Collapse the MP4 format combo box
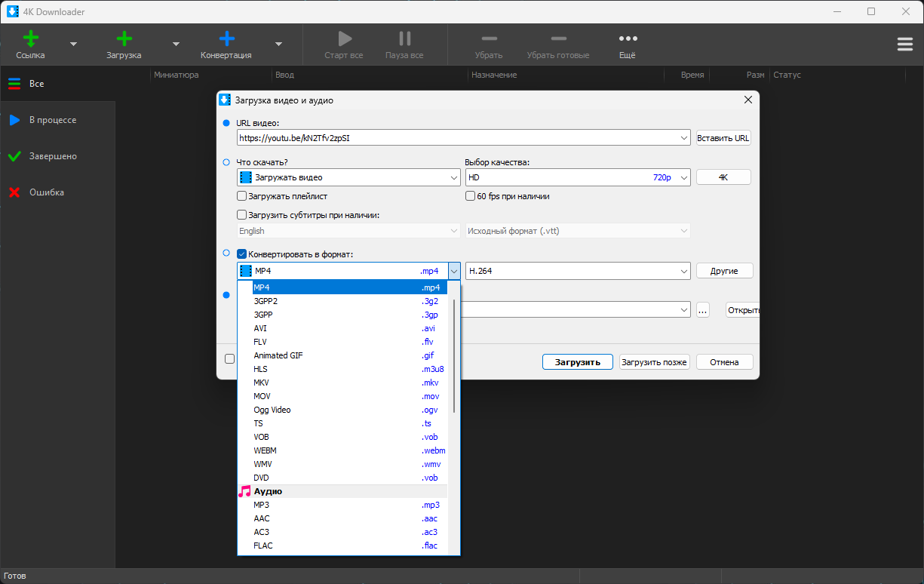 click(454, 271)
